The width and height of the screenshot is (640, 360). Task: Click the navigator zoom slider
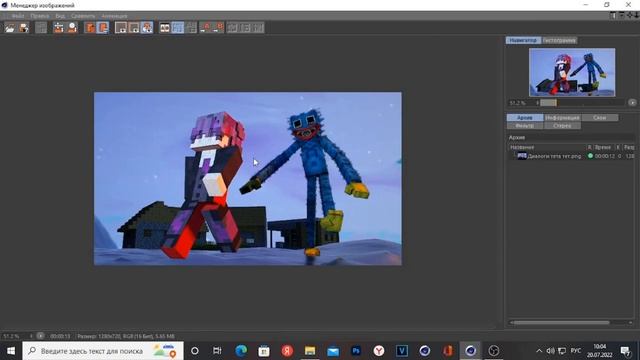(x=582, y=103)
